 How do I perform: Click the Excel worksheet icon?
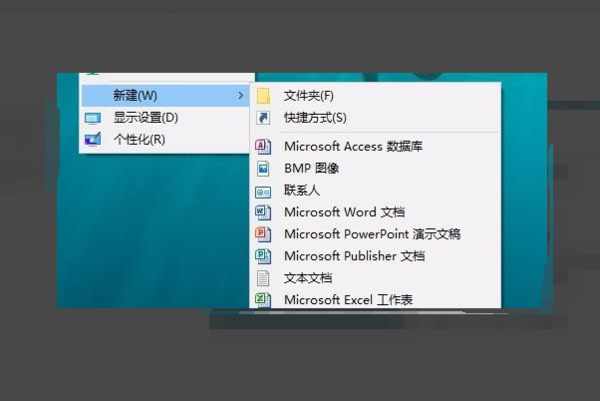click(x=263, y=300)
